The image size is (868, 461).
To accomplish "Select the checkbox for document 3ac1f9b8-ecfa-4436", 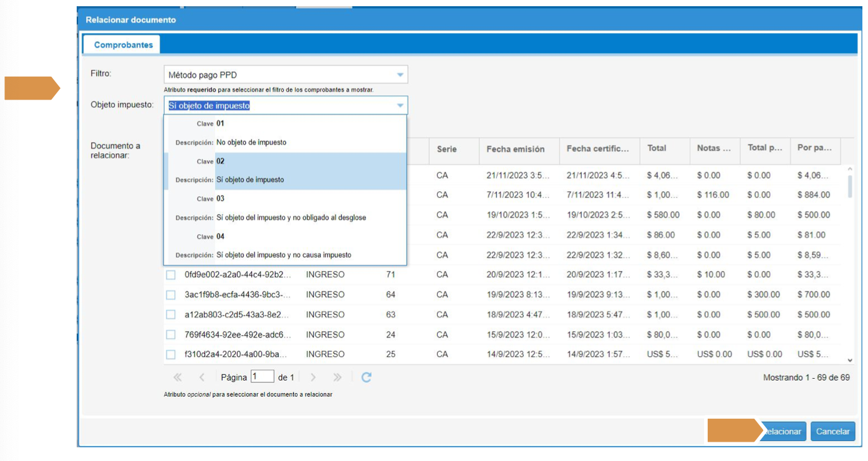I will (x=171, y=295).
